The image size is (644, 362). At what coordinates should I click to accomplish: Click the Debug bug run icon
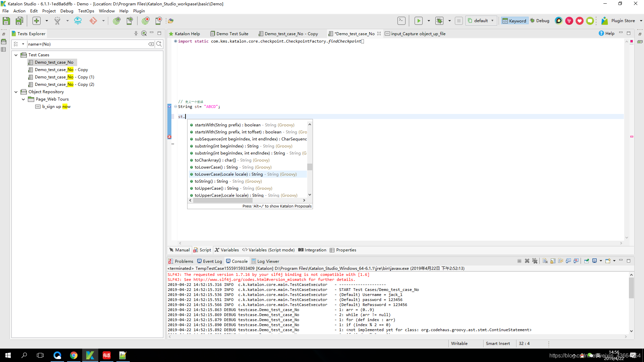pyautogui.click(x=439, y=21)
